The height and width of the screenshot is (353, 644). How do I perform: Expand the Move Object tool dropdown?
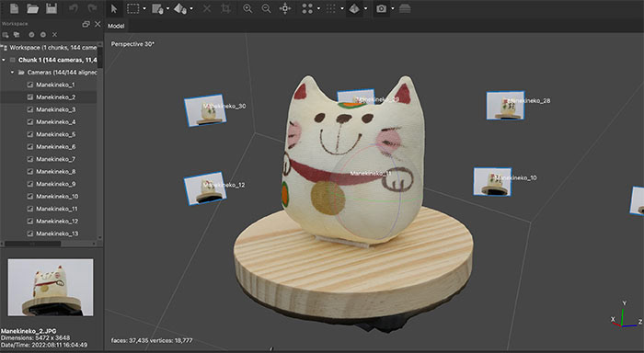pos(191,8)
